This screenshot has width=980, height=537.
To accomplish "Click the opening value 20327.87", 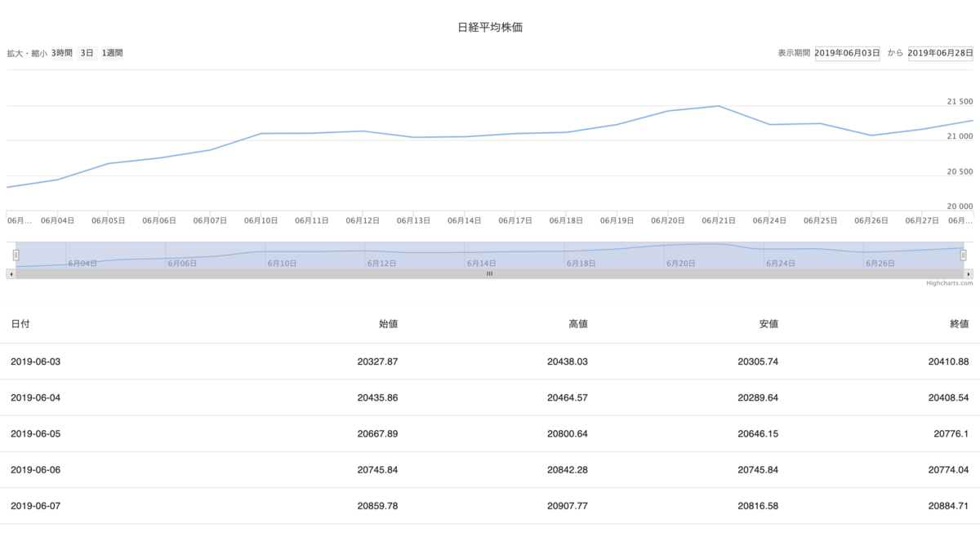I will 377,362.
